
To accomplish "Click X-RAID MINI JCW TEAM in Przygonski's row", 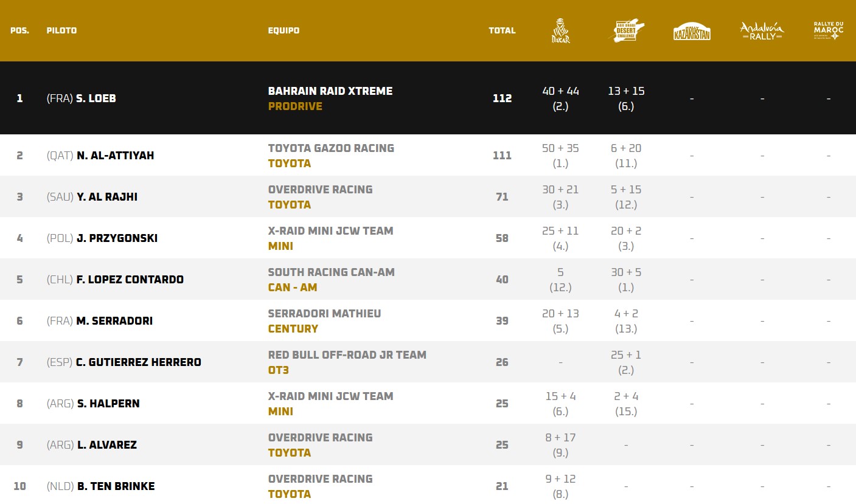I will pyautogui.click(x=330, y=231).
